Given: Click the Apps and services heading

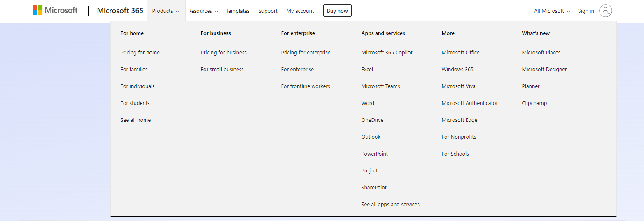Looking at the screenshot, I should pos(383,33).
